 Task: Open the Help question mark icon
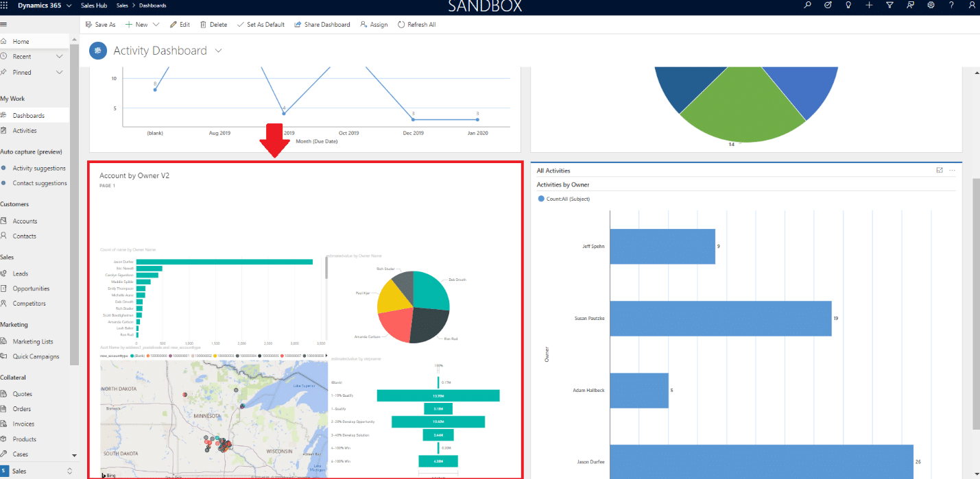tap(951, 5)
